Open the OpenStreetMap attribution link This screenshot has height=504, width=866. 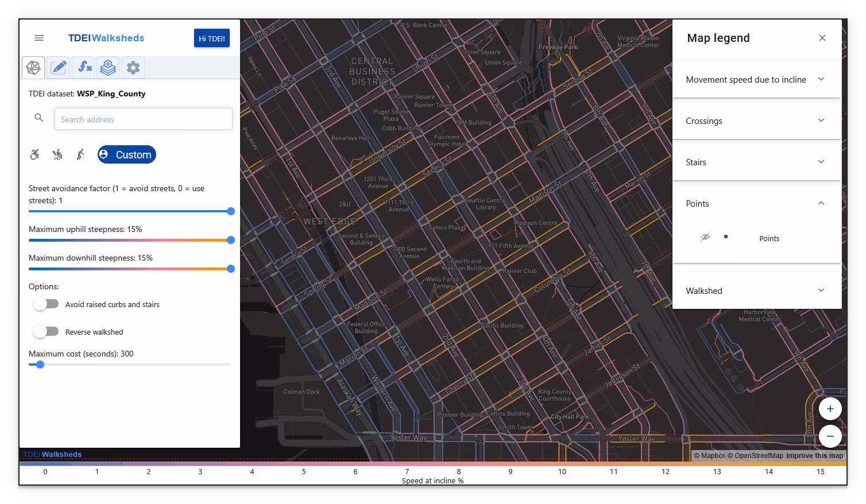(755, 456)
